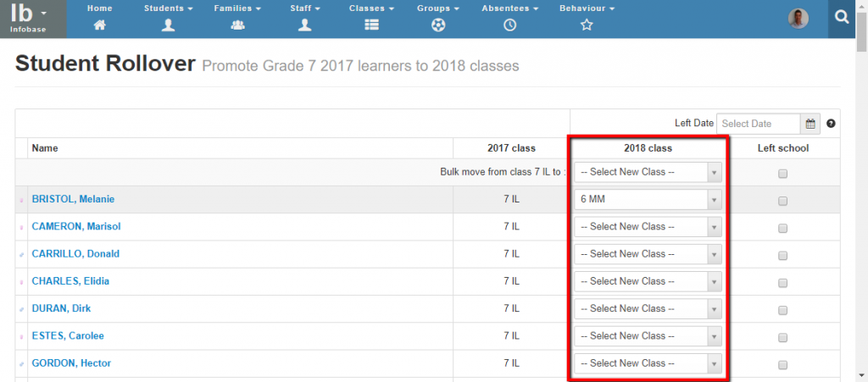Open the calendar picker for Left Date
This screenshot has width=868, height=382.
[x=810, y=124]
